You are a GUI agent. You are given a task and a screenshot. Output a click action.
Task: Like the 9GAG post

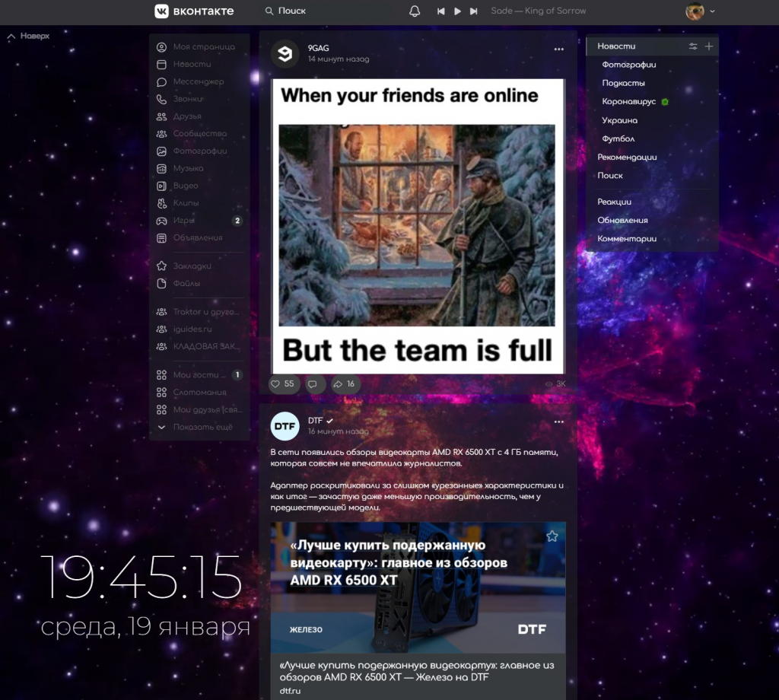[284, 384]
